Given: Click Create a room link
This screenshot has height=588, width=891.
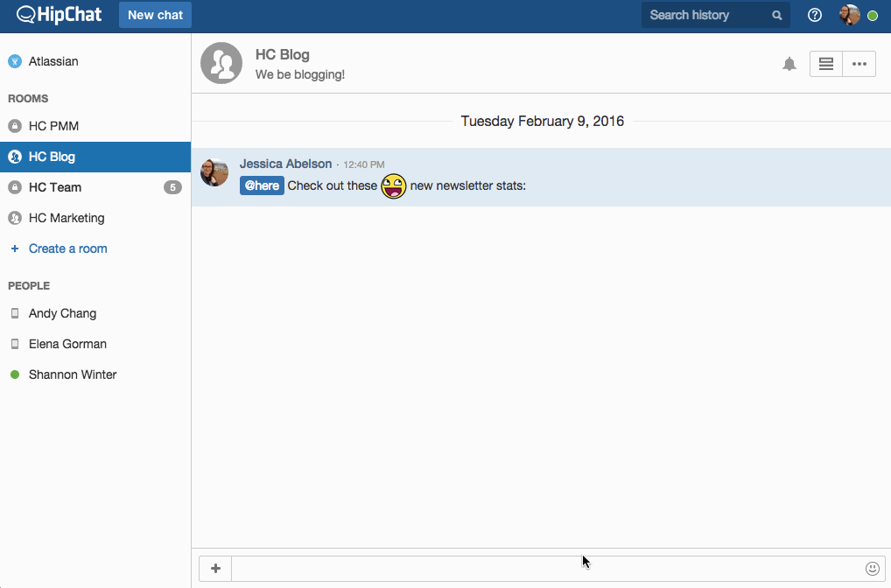Looking at the screenshot, I should [67, 248].
